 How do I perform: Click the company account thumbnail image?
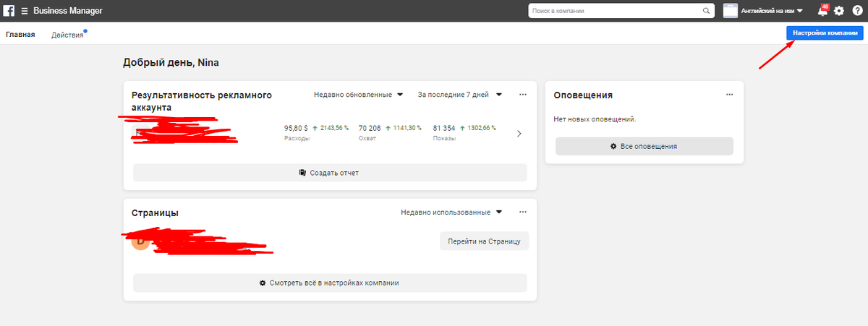(730, 11)
